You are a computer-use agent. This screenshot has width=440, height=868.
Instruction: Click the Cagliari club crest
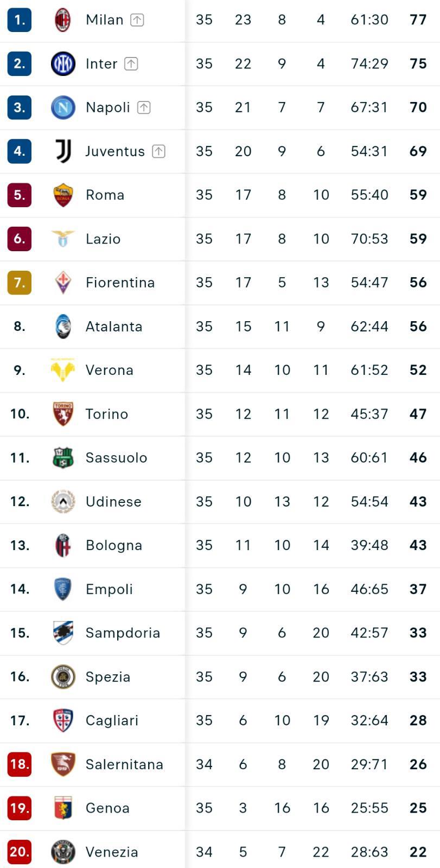click(63, 720)
